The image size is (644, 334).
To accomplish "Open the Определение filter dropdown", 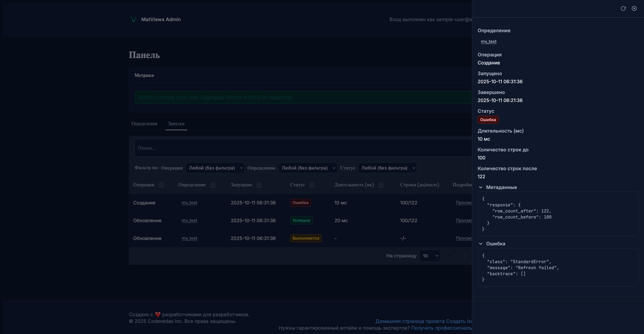I will (x=308, y=168).
